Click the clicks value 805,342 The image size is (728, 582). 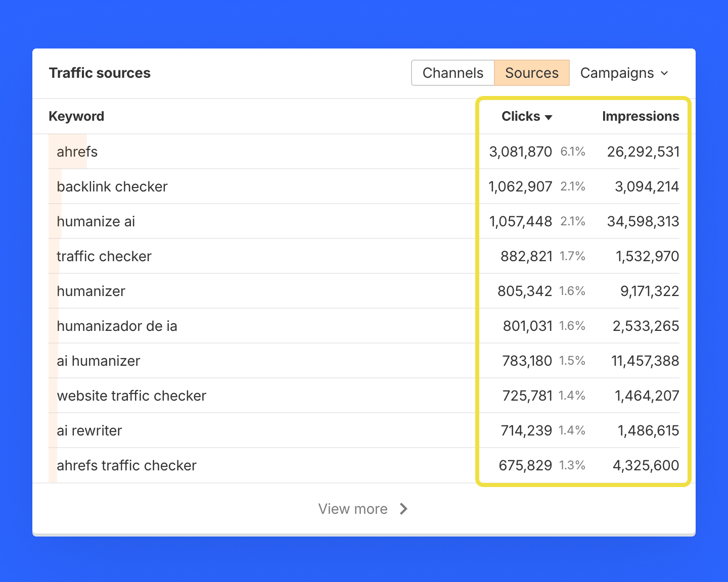tap(525, 291)
